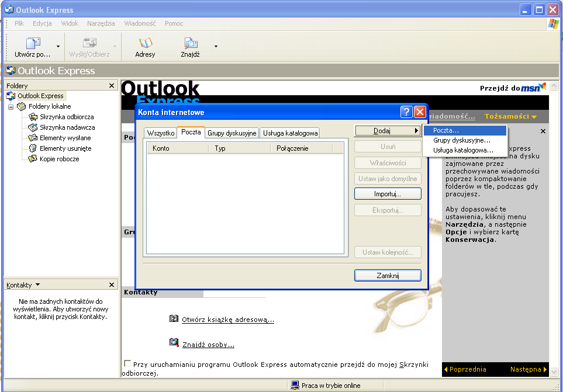563x392 pixels.
Task: Open the Utwórz pocztę dropdown arrow
Action: coord(58,47)
